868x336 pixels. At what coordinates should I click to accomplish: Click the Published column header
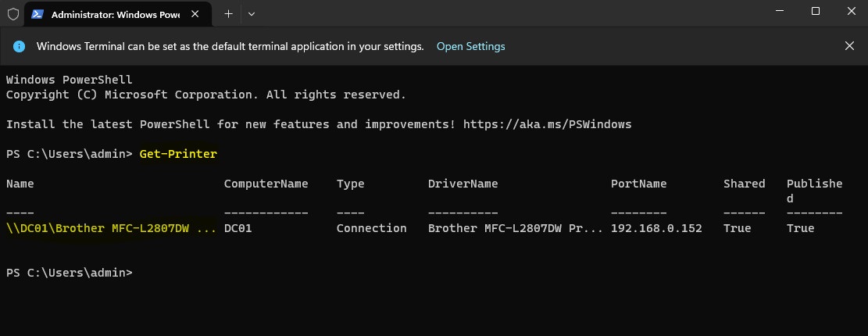(x=814, y=191)
